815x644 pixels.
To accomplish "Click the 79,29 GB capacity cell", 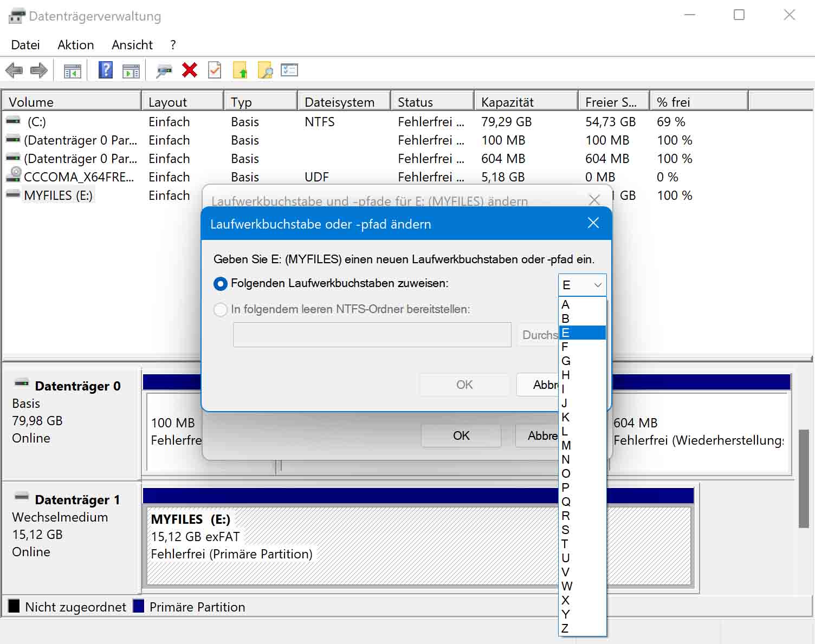I will (507, 122).
